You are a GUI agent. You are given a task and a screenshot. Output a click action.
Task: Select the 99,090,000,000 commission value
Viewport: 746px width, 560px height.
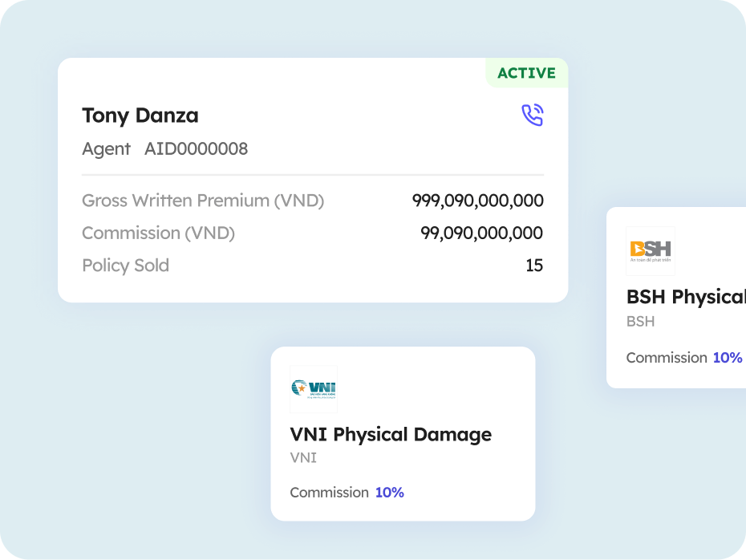481,233
